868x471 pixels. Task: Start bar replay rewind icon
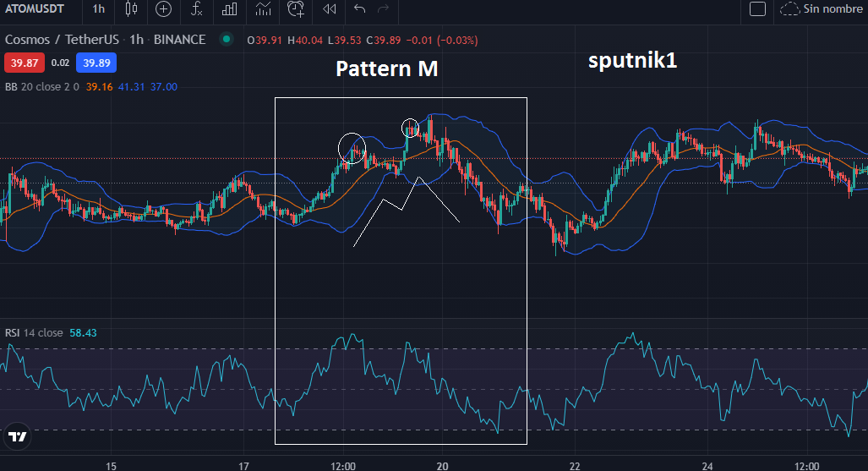coord(330,8)
